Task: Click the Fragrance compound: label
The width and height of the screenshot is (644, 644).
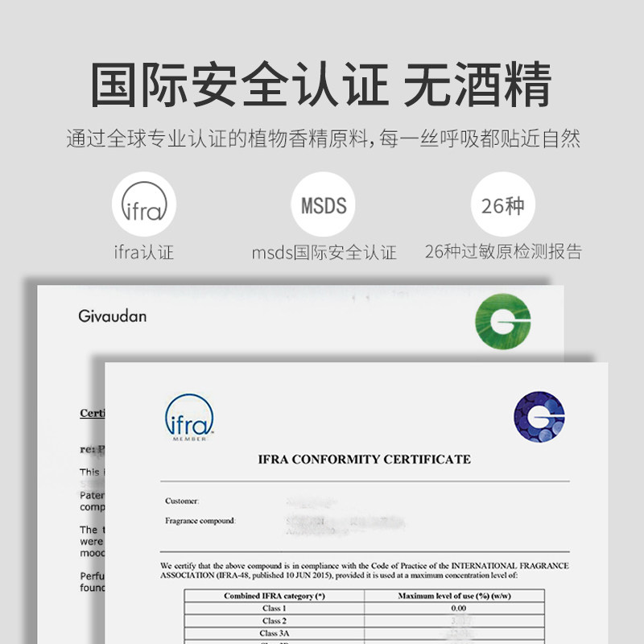Action: (x=200, y=520)
